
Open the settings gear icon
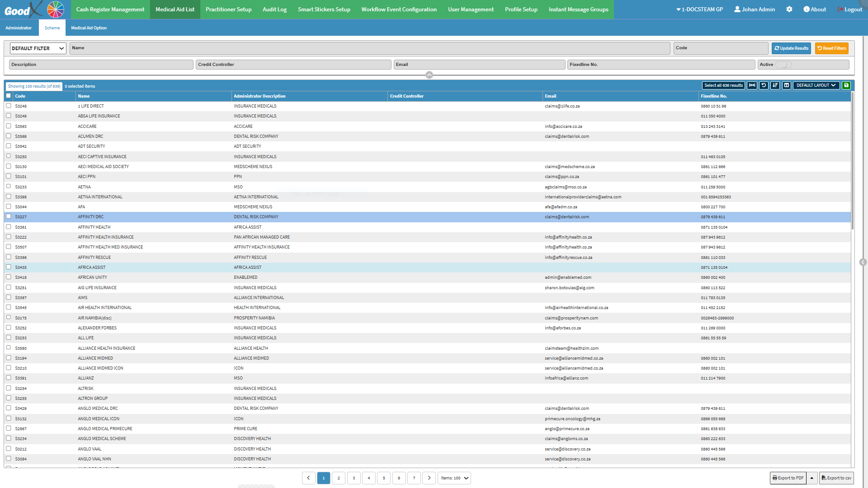(789, 9)
